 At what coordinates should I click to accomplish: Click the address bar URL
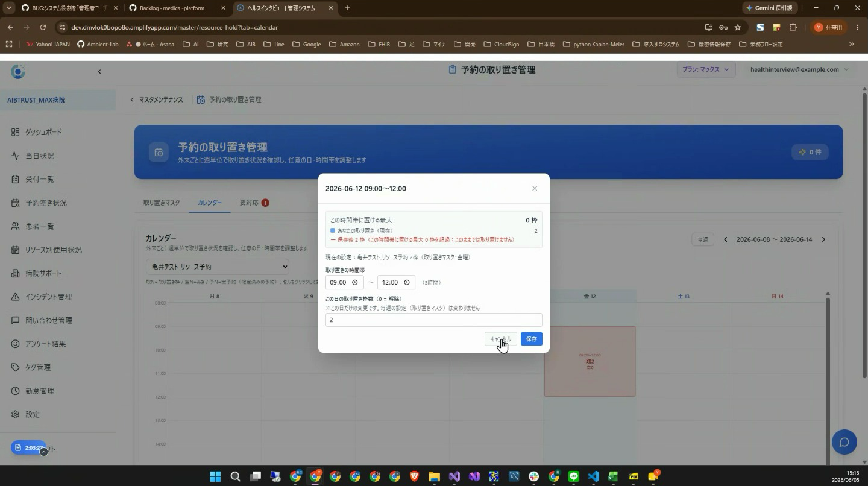point(174,27)
